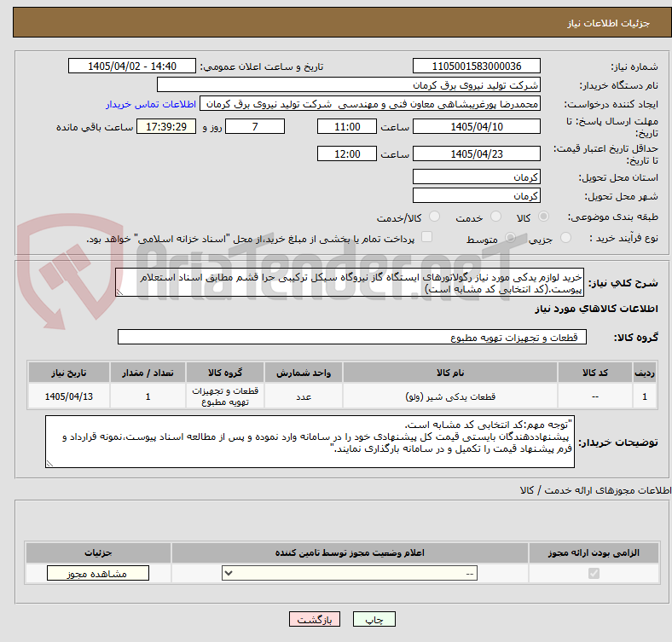Open the license status dropdown
Screen dimensions: 672x642
click(x=350, y=574)
